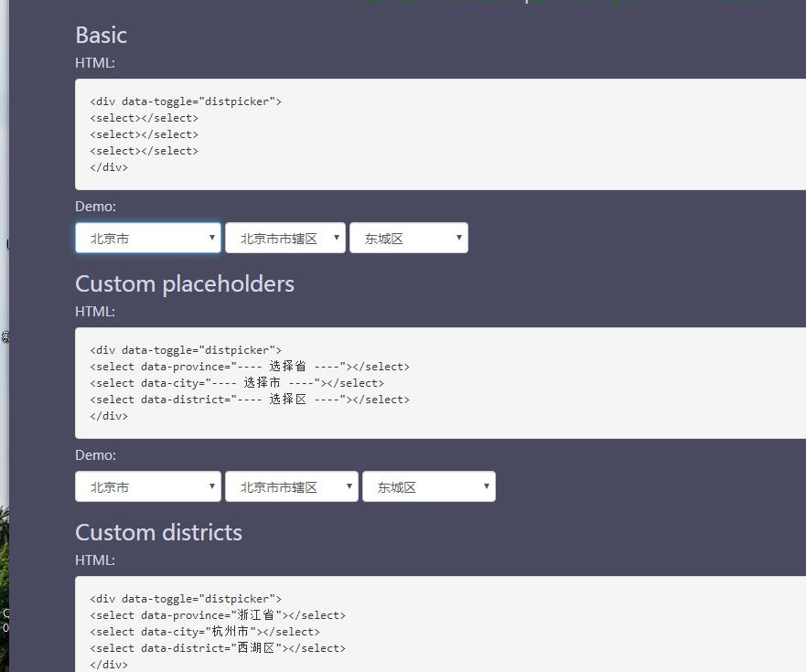This screenshot has width=806, height=672.
Task: Click the data-district 选择区 code line
Action: (x=250, y=400)
